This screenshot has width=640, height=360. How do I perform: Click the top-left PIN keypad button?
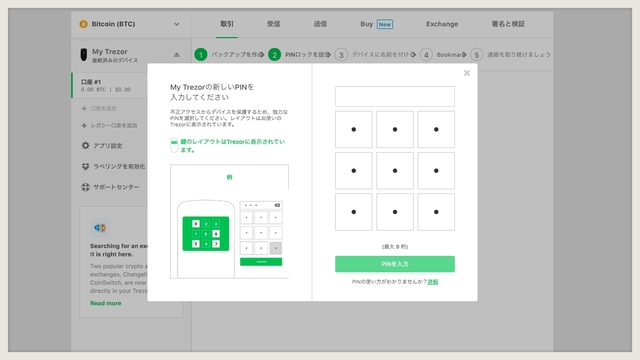coord(353,129)
